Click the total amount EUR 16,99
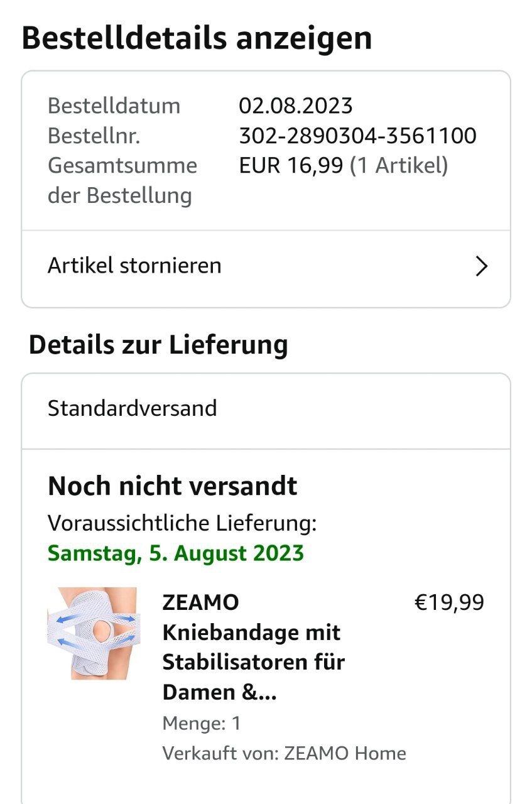Image resolution: width=532 pixels, height=804 pixels. click(291, 166)
